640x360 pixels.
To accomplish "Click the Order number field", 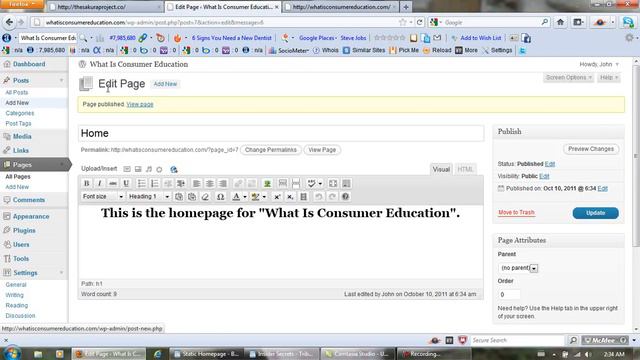I will point(509,294).
